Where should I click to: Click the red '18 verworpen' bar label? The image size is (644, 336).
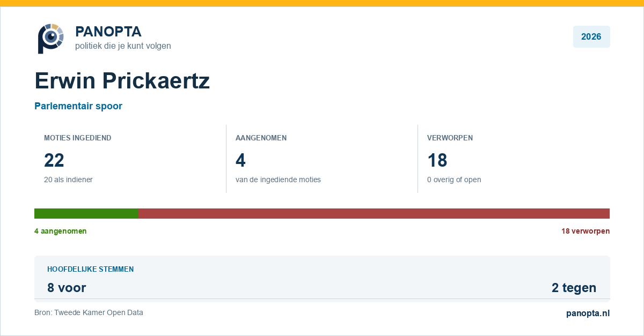tap(586, 231)
